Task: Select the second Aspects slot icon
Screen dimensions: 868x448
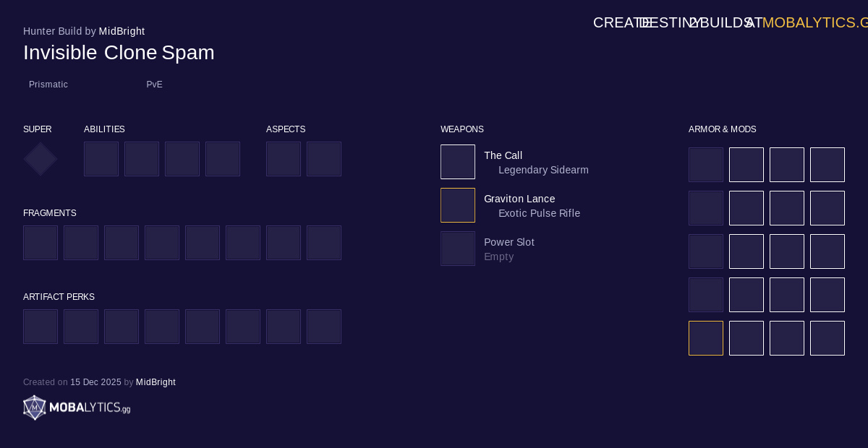Action: click(x=324, y=159)
